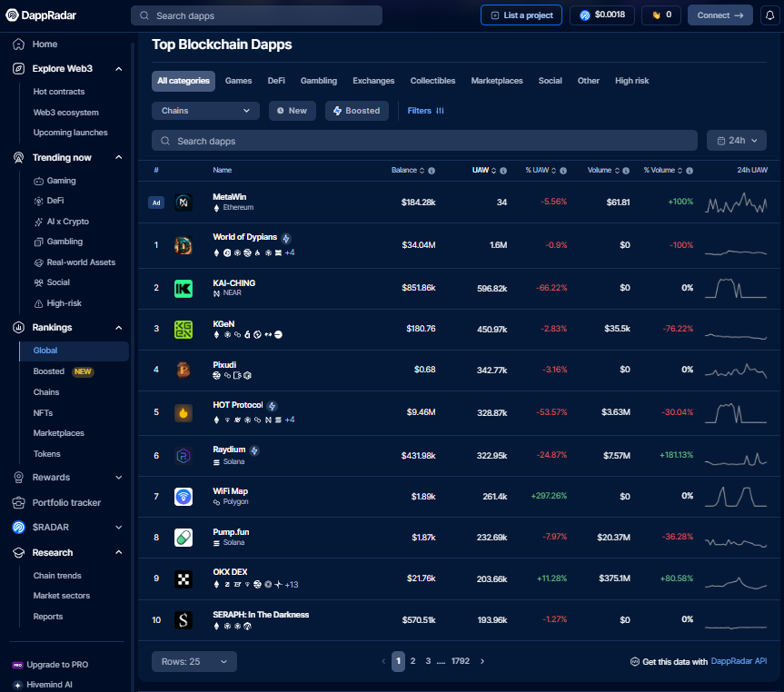
Task: Click the List a project button
Action: pyautogui.click(x=521, y=15)
